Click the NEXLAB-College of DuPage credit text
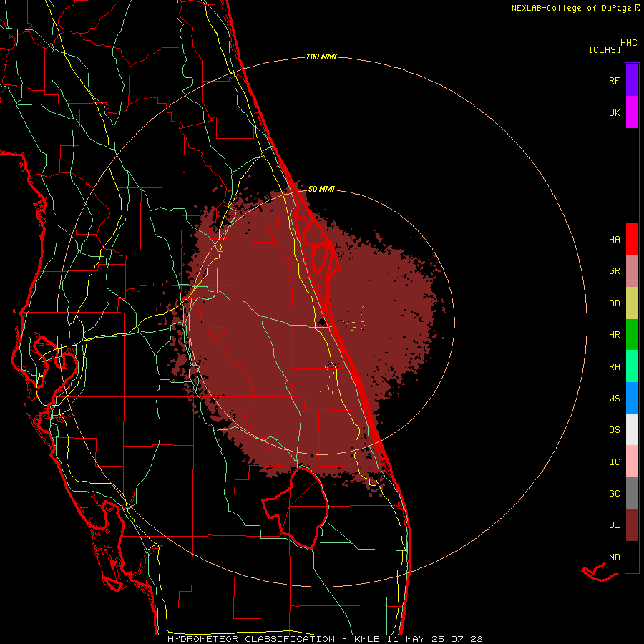Screen dimensions: 644x644 coord(571,8)
